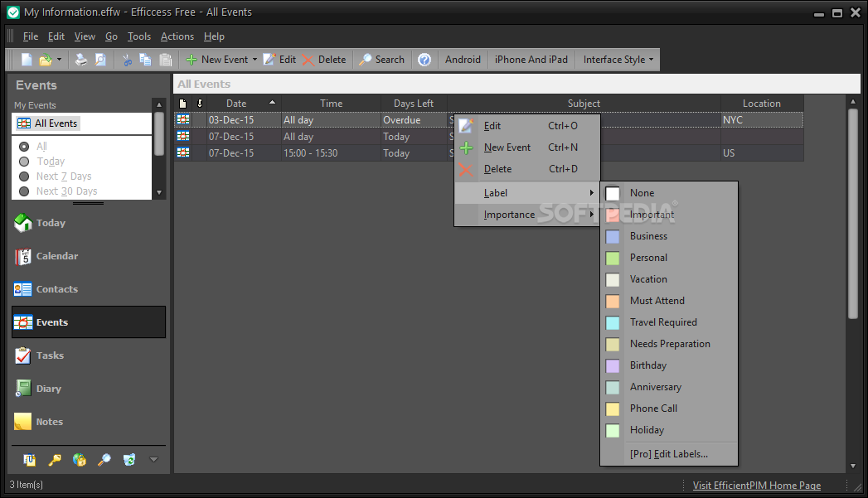
Task: Click the iPhone And iPad button
Action: coord(531,60)
